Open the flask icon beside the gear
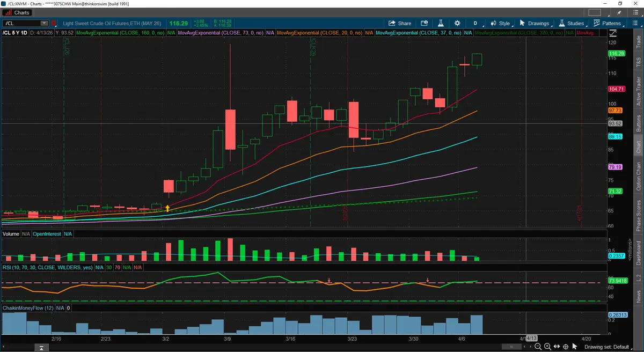This screenshot has width=644, height=352. [441, 23]
